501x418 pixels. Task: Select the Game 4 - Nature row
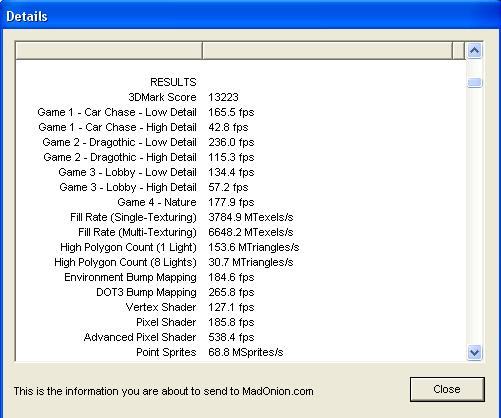[157, 202]
